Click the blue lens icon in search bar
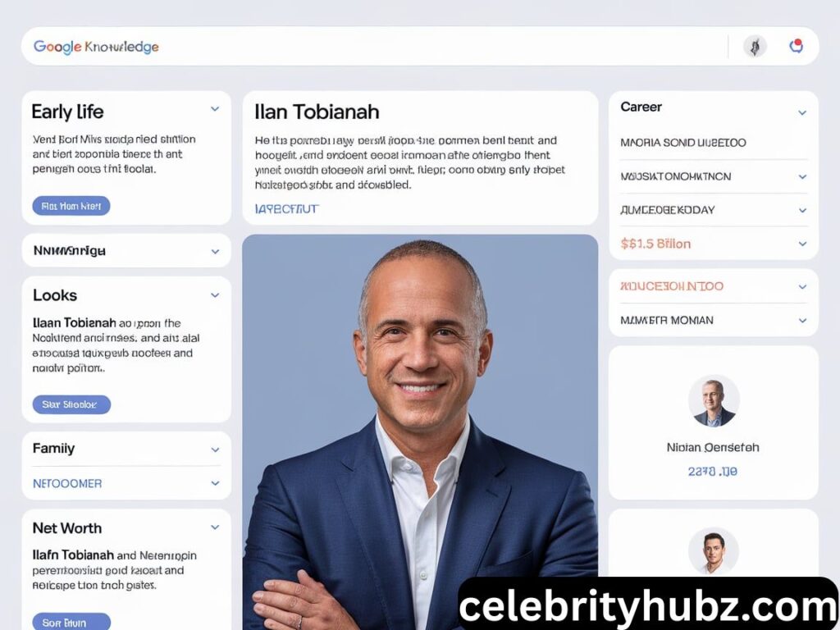The height and width of the screenshot is (630, 840). pyautogui.click(x=796, y=46)
